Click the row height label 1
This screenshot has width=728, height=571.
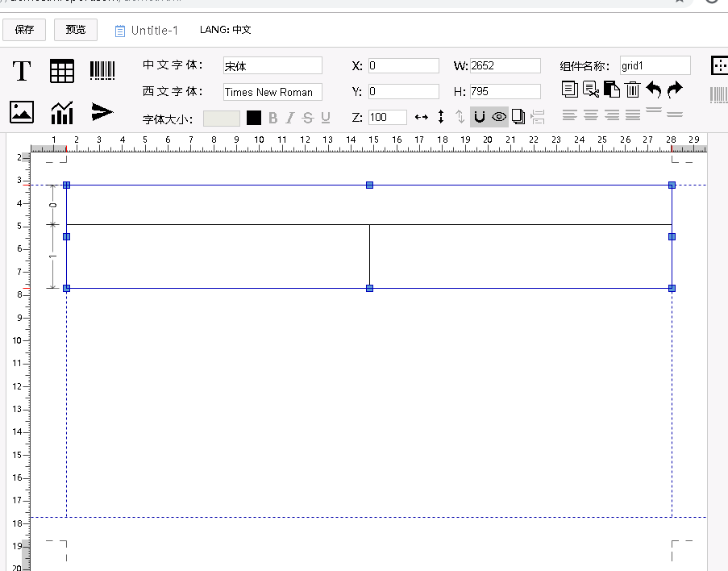click(53, 256)
